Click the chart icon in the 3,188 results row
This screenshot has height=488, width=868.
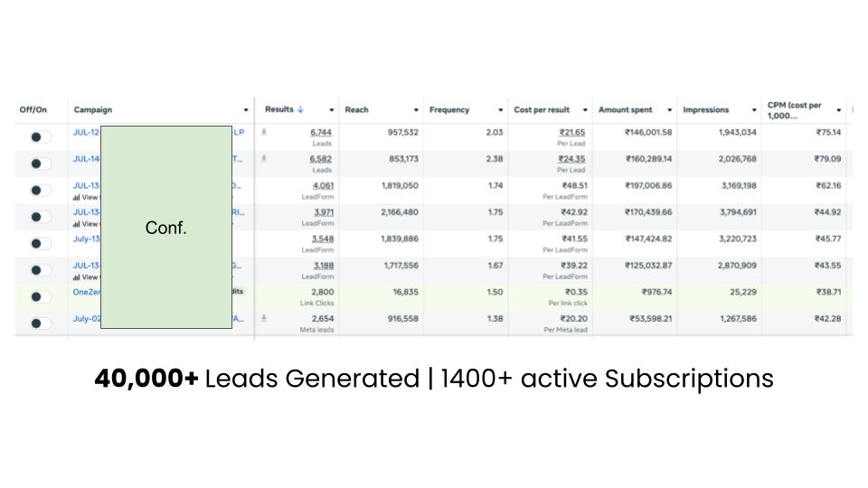pyautogui.click(x=76, y=277)
